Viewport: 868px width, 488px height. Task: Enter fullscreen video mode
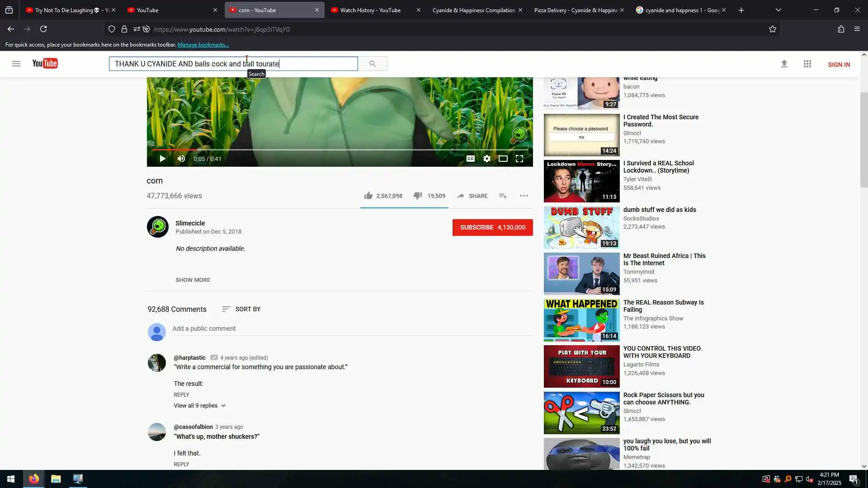pos(519,159)
